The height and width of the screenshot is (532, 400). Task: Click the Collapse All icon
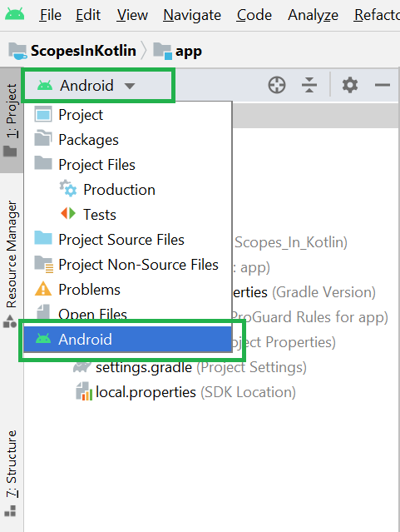tap(309, 85)
